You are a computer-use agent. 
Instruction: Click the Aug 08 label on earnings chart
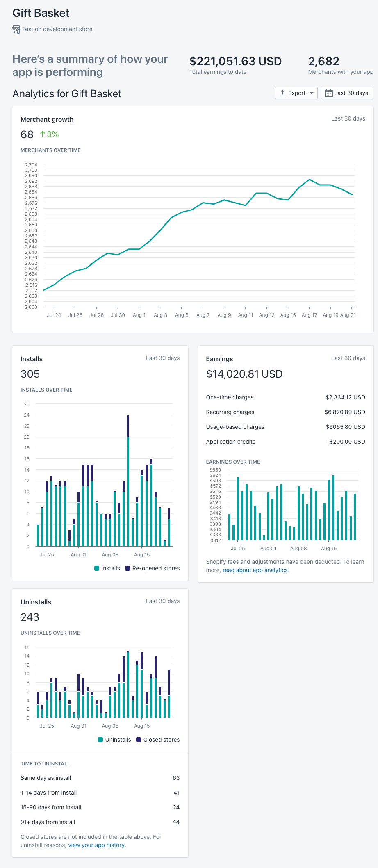[x=298, y=549]
